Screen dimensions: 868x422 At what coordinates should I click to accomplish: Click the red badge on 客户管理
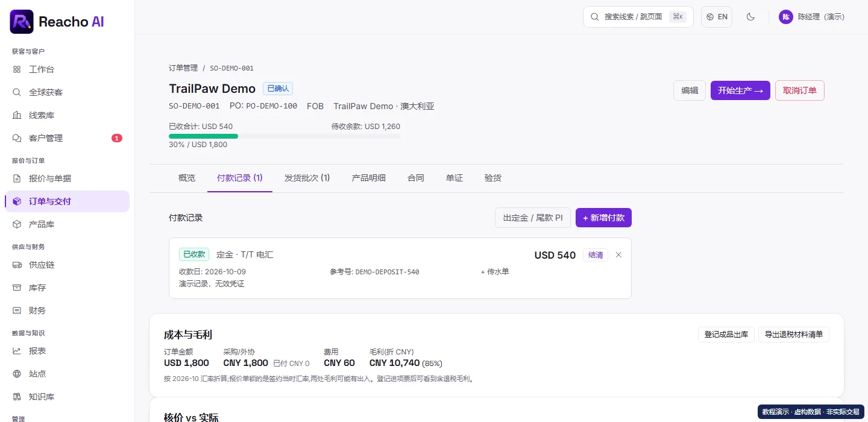click(x=117, y=138)
